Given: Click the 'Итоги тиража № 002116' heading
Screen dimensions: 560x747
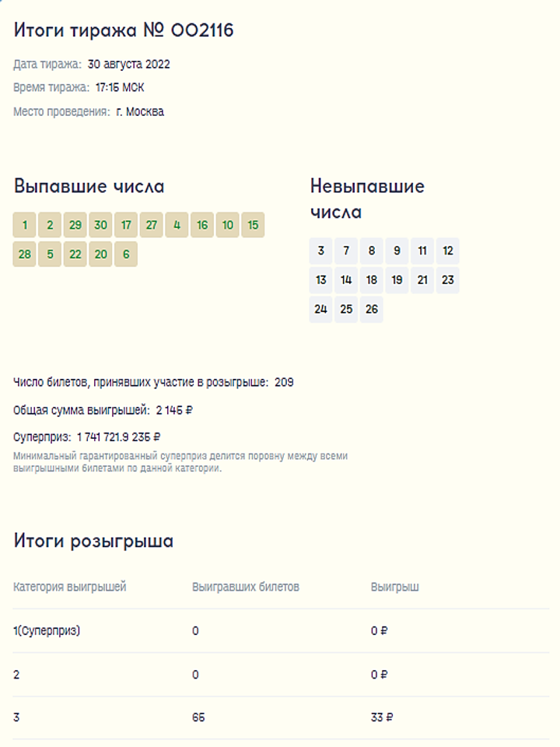Looking at the screenshot, I should pos(124,30).
